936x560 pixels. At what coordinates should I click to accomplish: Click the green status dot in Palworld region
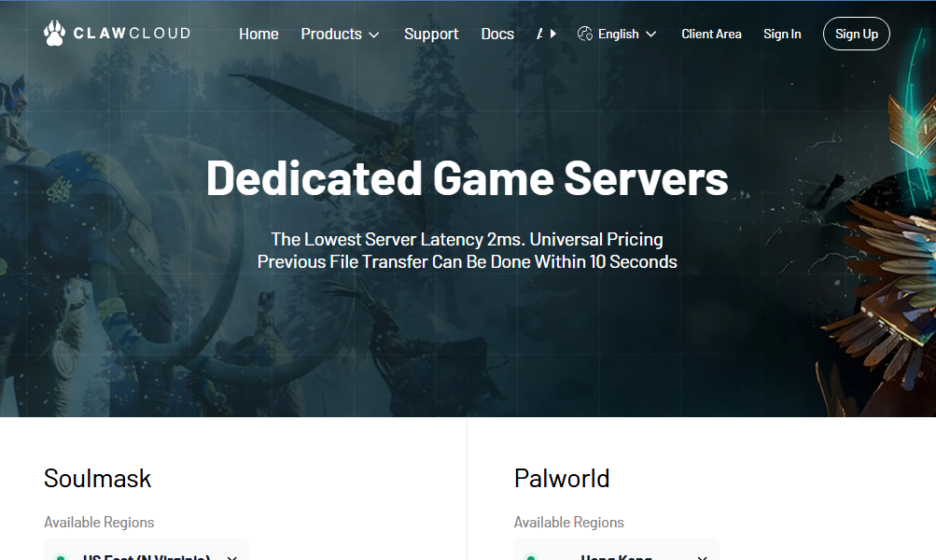click(531, 557)
